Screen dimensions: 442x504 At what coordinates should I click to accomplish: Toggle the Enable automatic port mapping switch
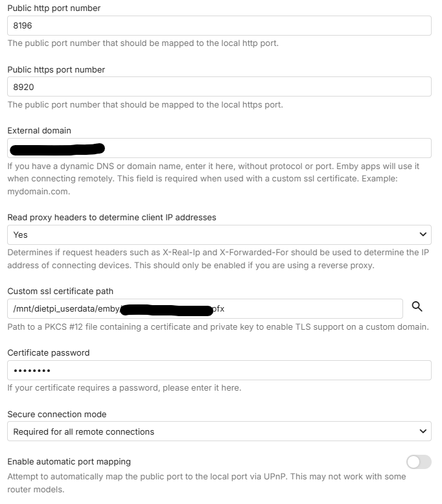(x=418, y=462)
